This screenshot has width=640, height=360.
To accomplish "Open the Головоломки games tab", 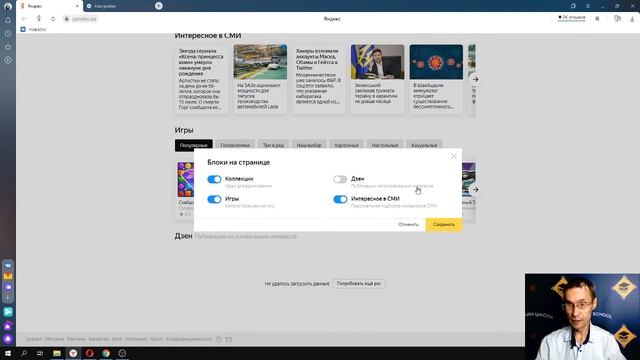I will [235, 145].
